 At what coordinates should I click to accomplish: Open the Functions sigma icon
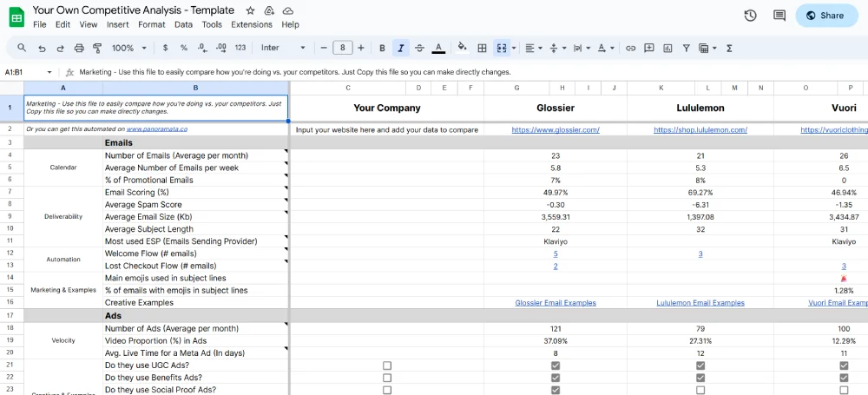(730, 49)
